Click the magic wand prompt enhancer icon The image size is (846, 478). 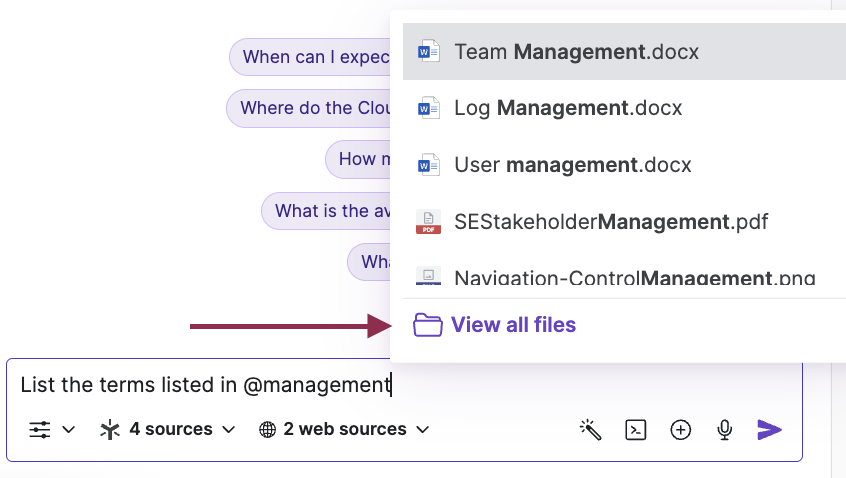click(590, 429)
